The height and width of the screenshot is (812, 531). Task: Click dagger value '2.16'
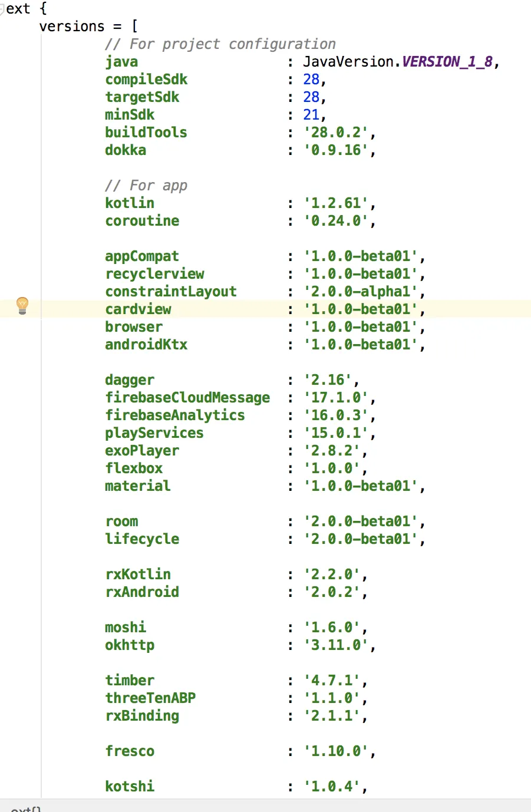[328, 380]
